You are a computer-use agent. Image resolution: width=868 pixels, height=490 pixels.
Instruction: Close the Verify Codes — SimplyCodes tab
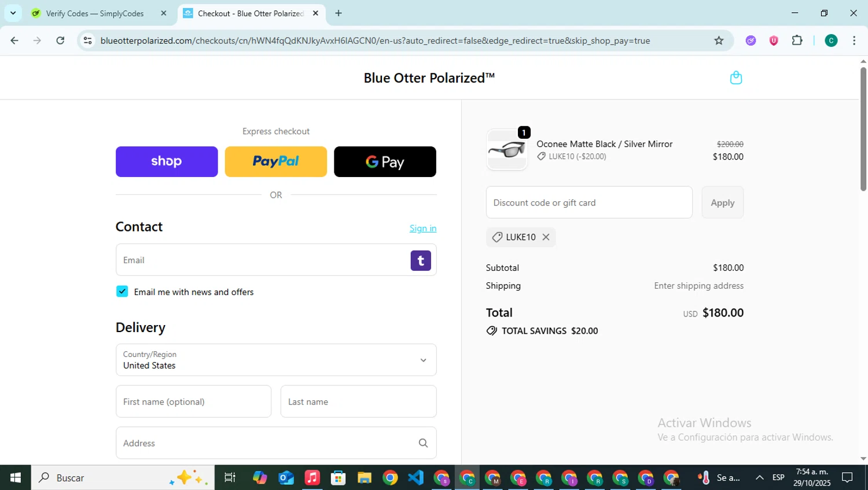(163, 13)
